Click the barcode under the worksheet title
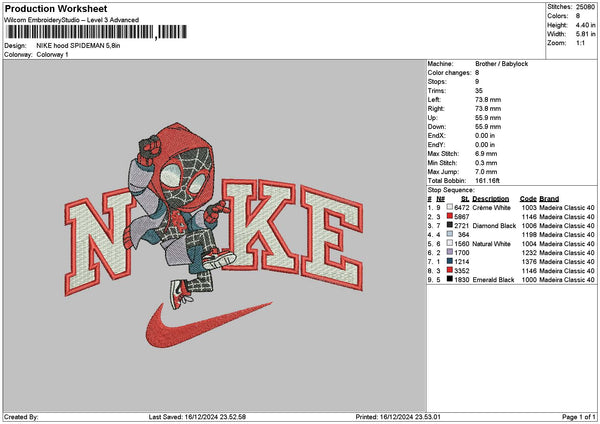The height and width of the screenshot is (424, 600). (x=96, y=32)
